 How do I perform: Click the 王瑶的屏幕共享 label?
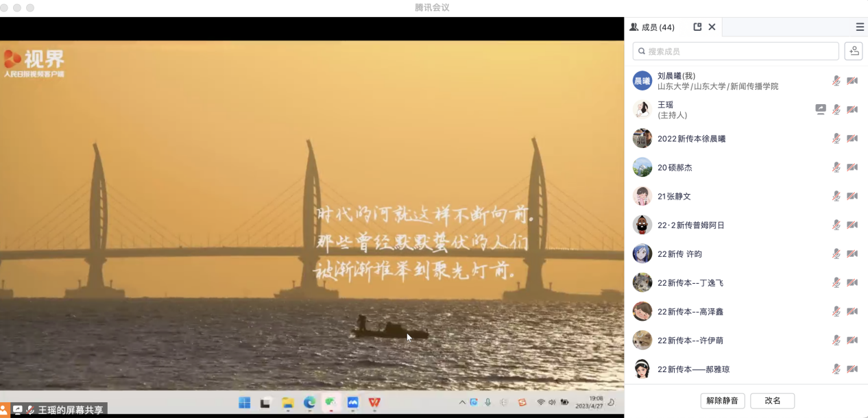(x=71, y=410)
